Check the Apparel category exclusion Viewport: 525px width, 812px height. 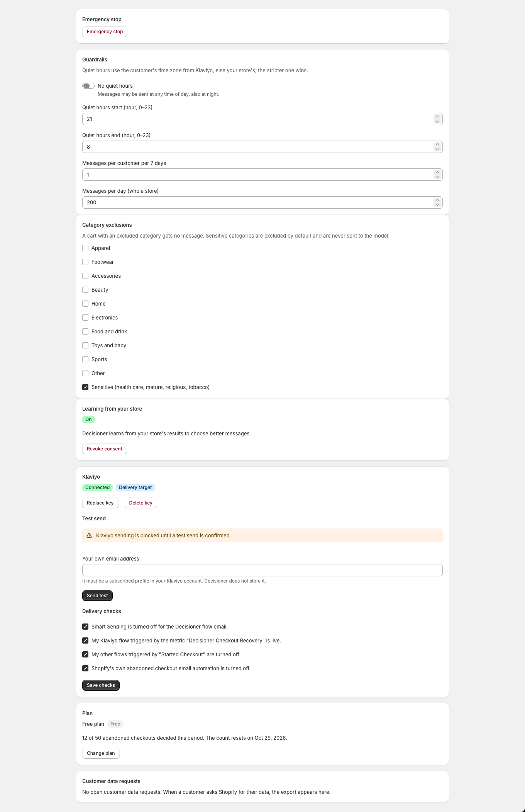pos(85,248)
